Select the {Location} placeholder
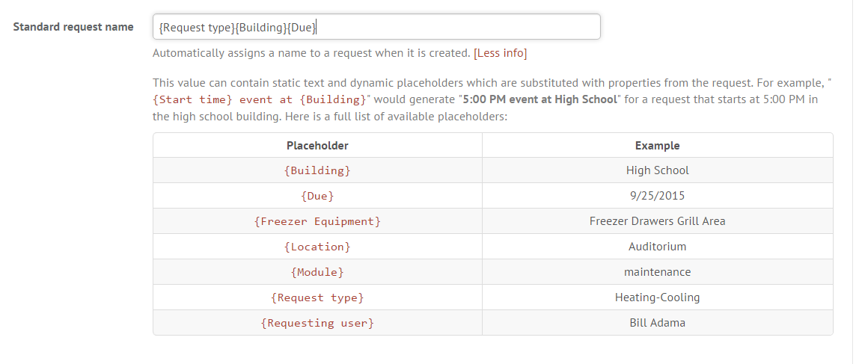Image resolution: width=868 pixels, height=364 pixels. (317, 247)
